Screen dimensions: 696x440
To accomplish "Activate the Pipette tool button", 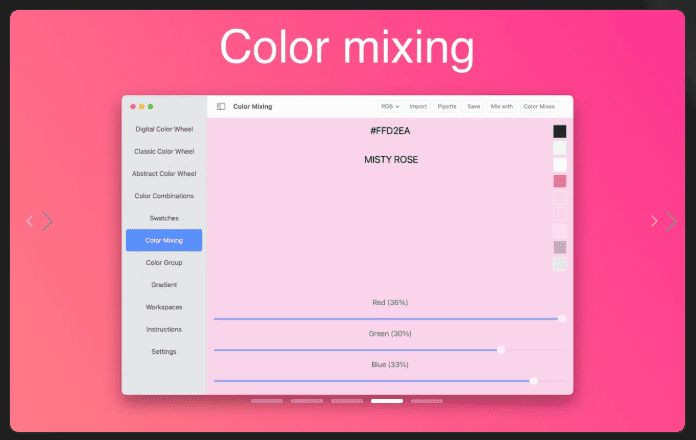I will tap(447, 107).
